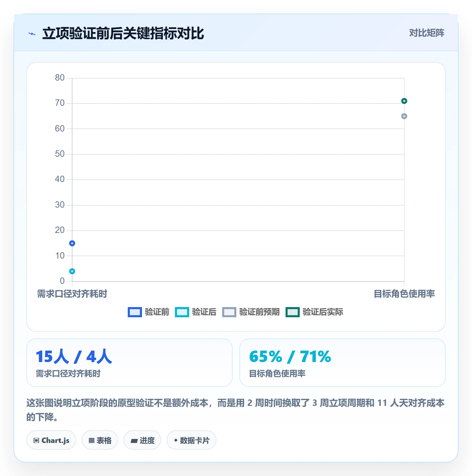
Task: Toggle the 验证后实际 legend swatch
Action: click(x=292, y=312)
